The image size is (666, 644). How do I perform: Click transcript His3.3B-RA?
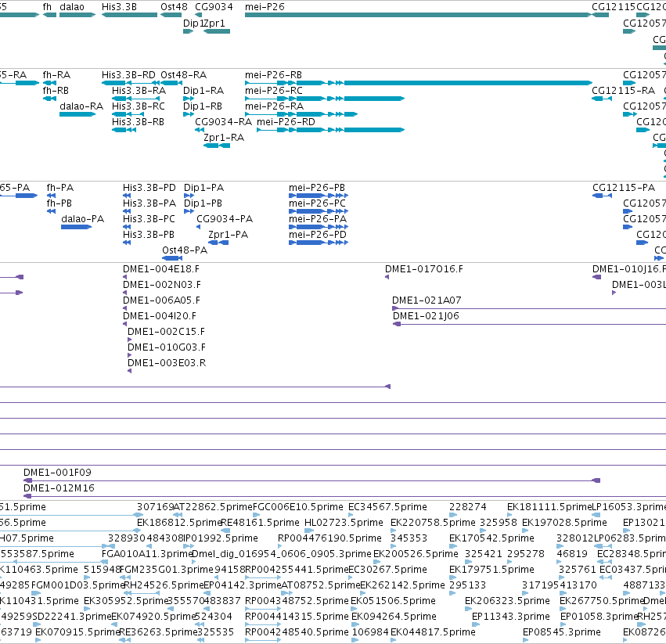pos(139,91)
